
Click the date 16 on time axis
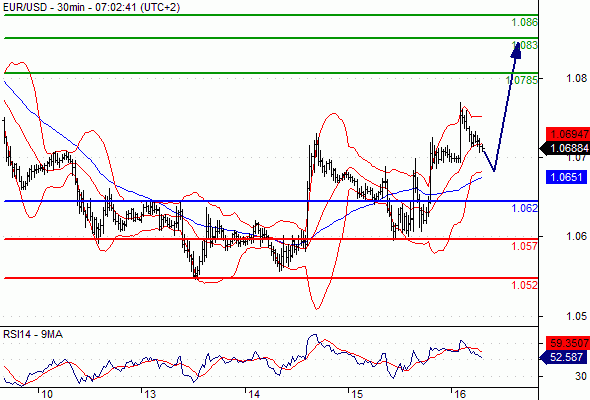click(460, 394)
